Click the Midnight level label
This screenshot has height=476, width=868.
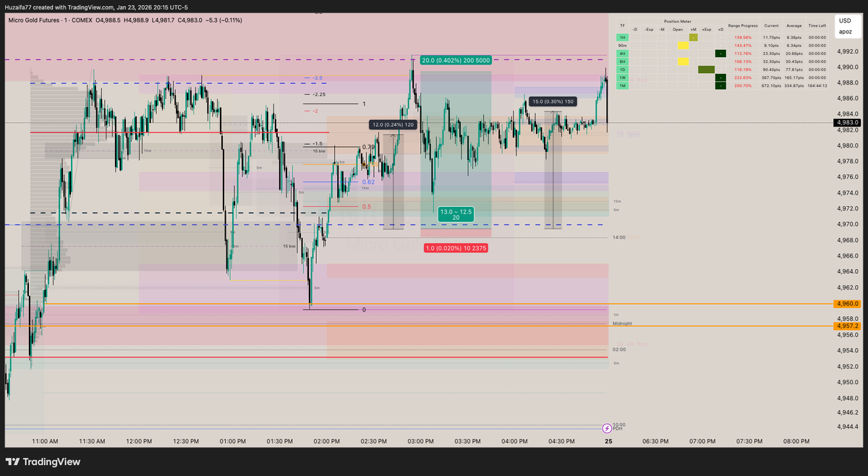coord(622,323)
